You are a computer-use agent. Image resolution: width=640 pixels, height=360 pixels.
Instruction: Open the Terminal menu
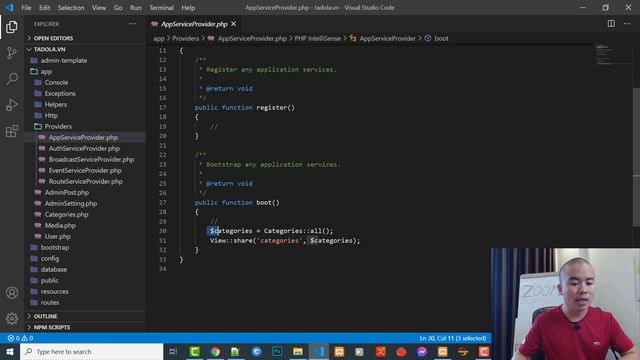click(161, 8)
